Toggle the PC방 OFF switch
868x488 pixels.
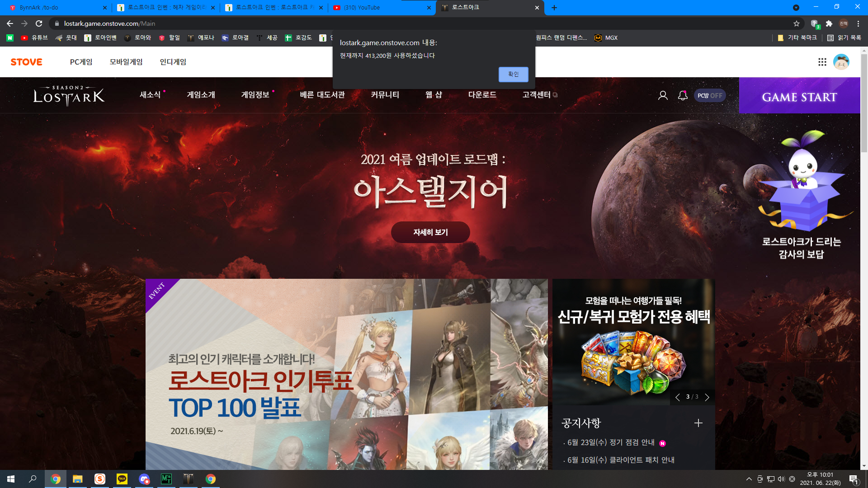[x=710, y=95]
